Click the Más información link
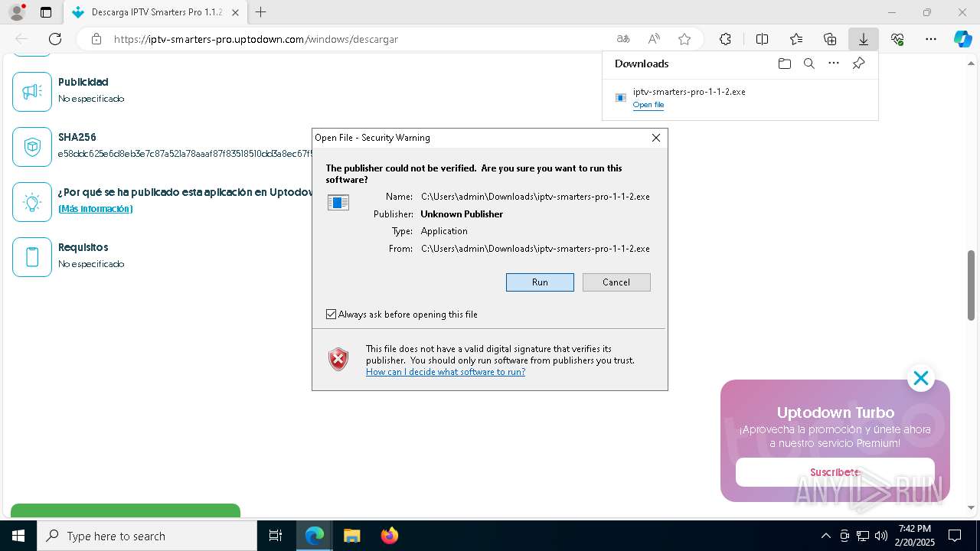This screenshot has width=980, height=551. click(96, 209)
